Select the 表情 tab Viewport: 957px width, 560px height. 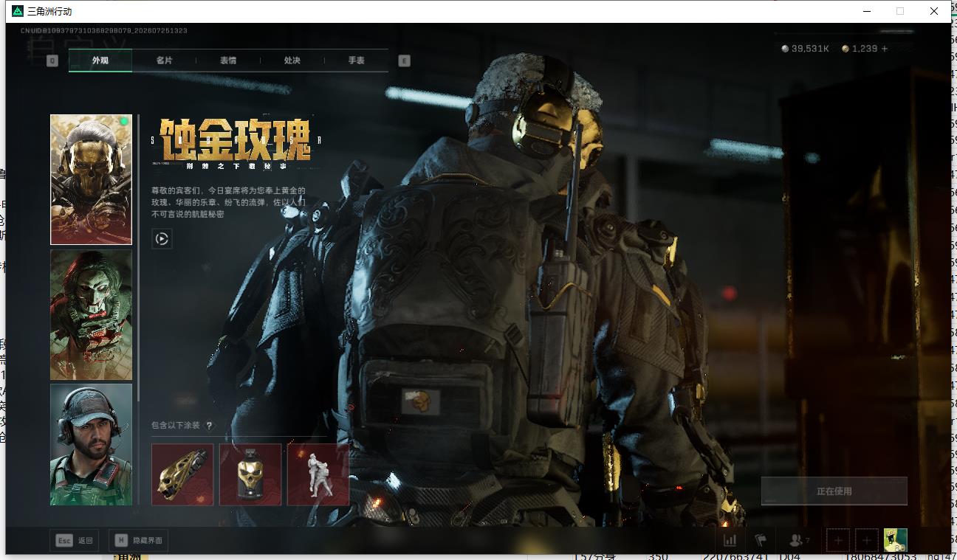pos(228,61)
